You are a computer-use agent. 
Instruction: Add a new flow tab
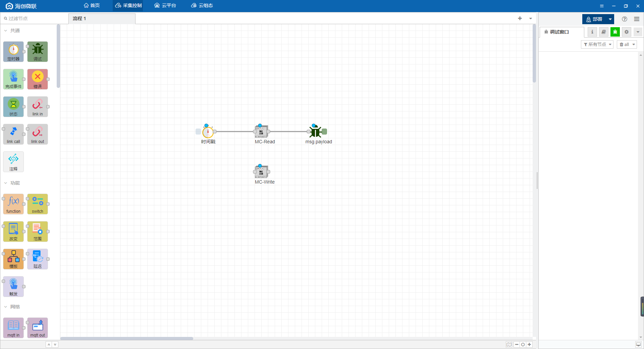coord(520,18)
